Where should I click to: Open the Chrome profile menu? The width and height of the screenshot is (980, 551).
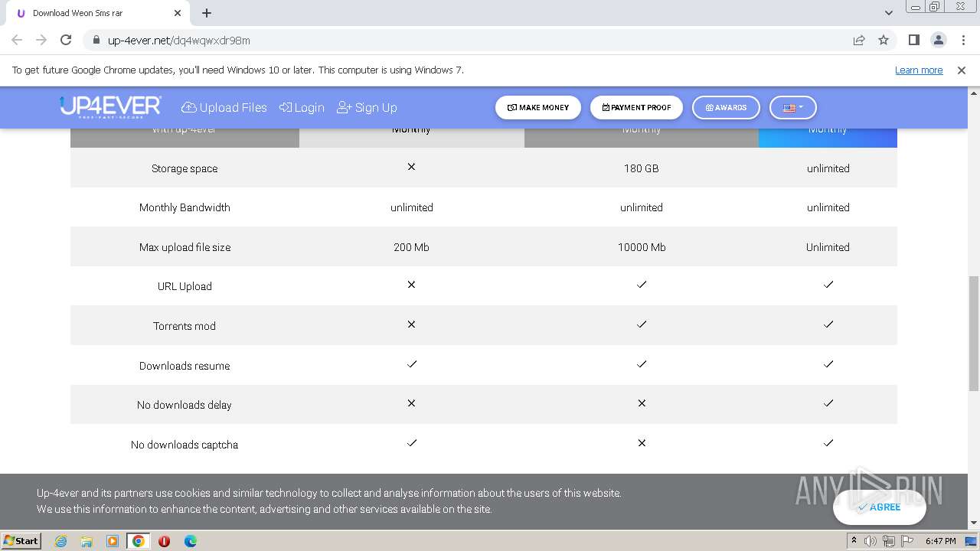click(x=938, y=41)
